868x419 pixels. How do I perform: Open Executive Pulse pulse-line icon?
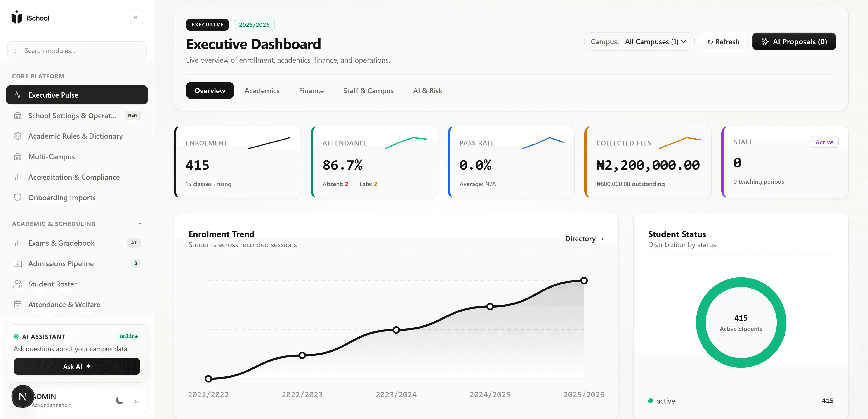(18, 95)
